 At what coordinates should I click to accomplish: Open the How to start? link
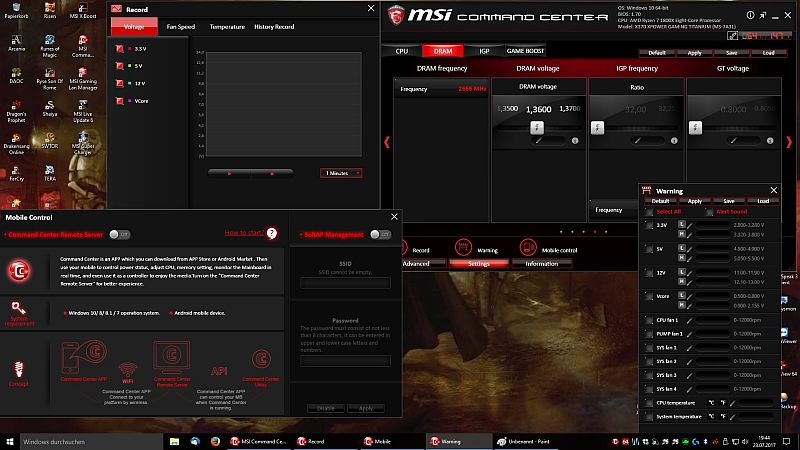click(244, 233)
